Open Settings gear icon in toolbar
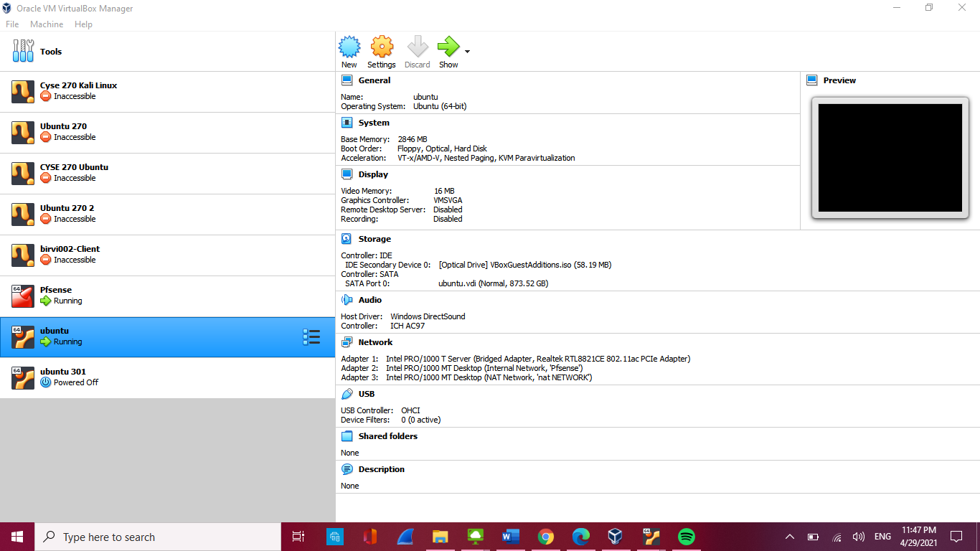Screen dimensions: 980x551 382,47
